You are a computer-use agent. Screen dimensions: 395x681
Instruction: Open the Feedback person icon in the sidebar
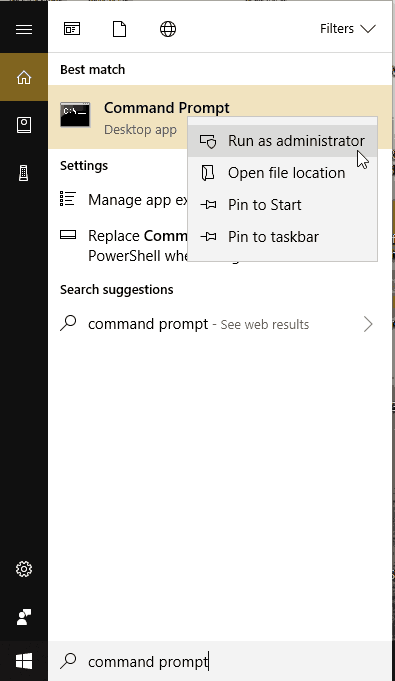[x=24, y=617]
